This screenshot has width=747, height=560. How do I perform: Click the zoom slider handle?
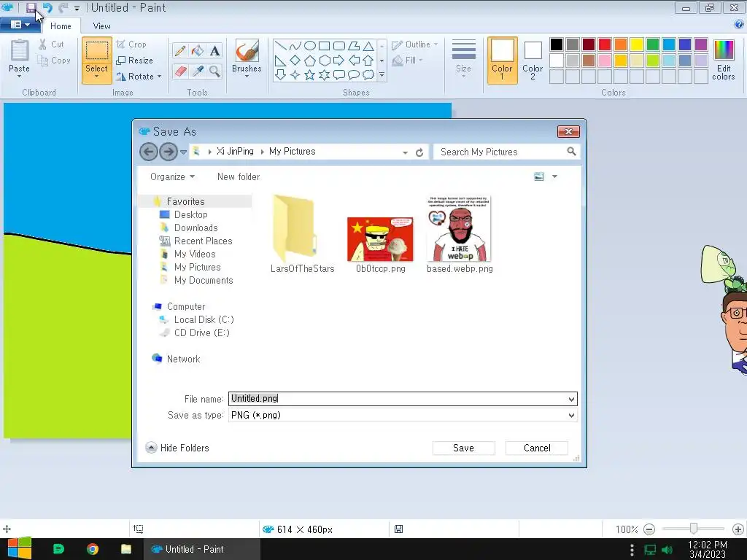694,529
